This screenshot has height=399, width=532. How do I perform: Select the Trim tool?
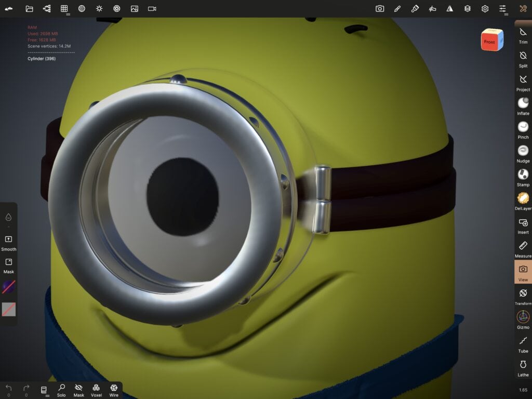(x=523, y=35)
